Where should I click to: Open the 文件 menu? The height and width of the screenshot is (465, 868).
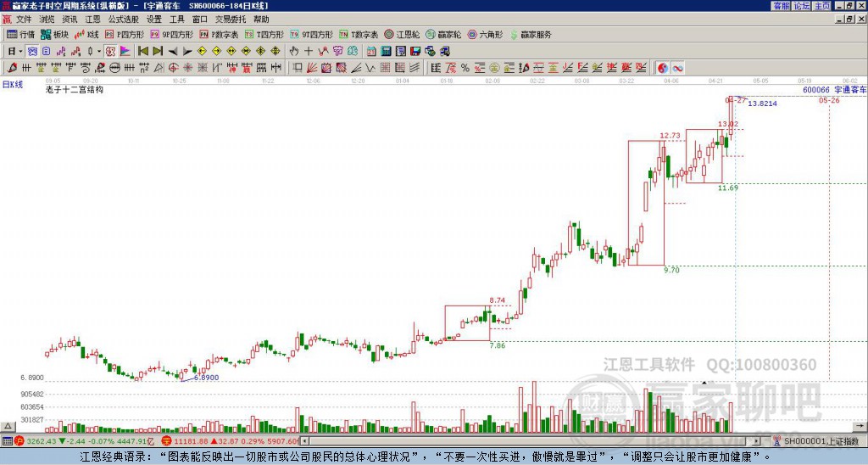pos(24,20)
